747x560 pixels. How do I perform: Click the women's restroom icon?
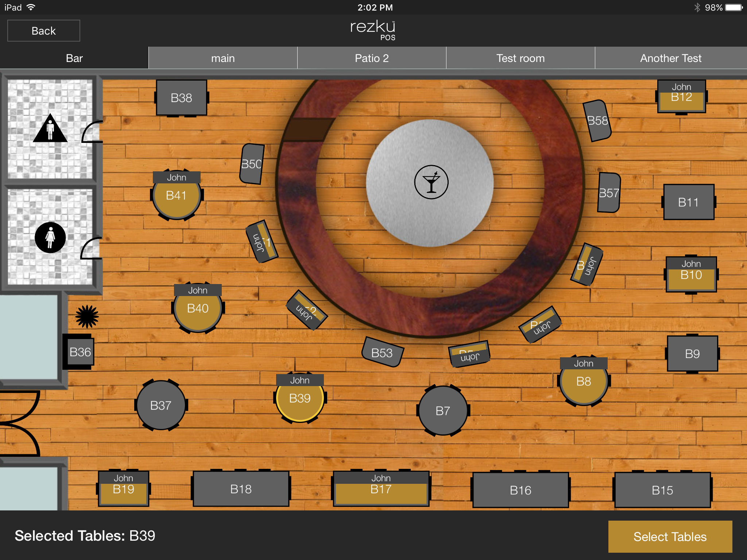coord(50,238)
